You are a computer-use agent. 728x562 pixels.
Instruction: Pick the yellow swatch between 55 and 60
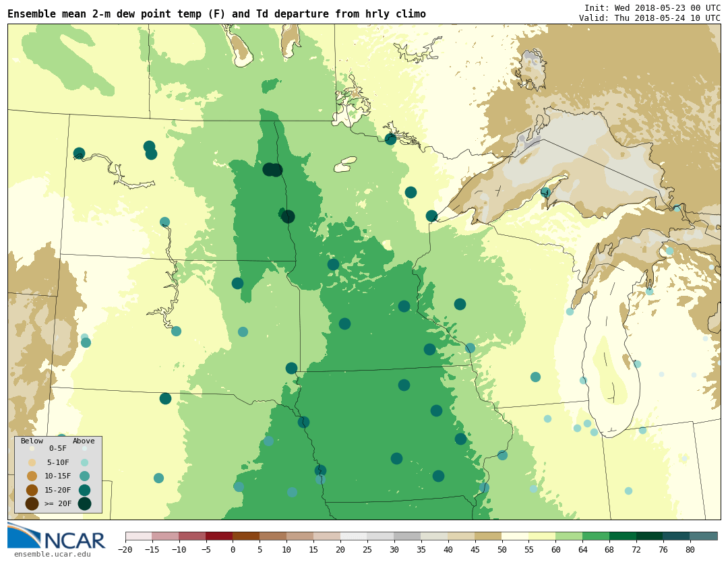542,536
